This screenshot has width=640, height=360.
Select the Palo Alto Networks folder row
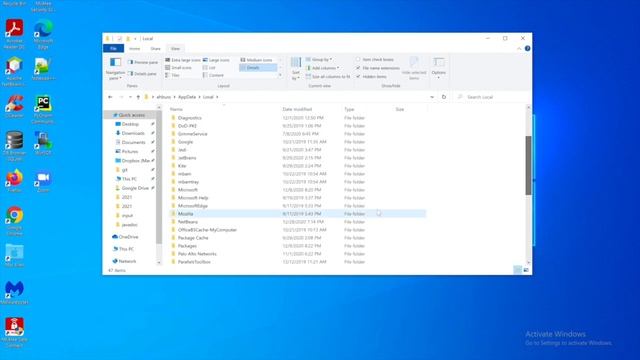(x=297, y=254)
